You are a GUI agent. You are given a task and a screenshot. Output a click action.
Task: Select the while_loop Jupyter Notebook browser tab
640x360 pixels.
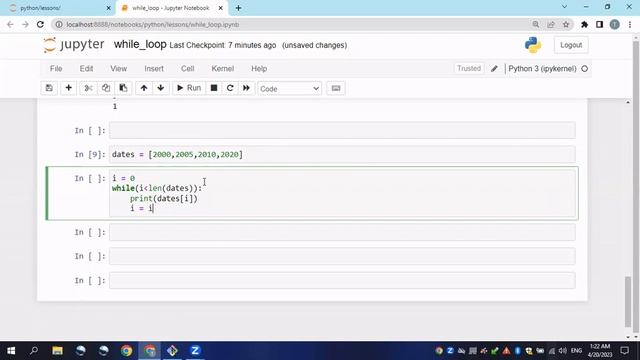click(171, 8)
